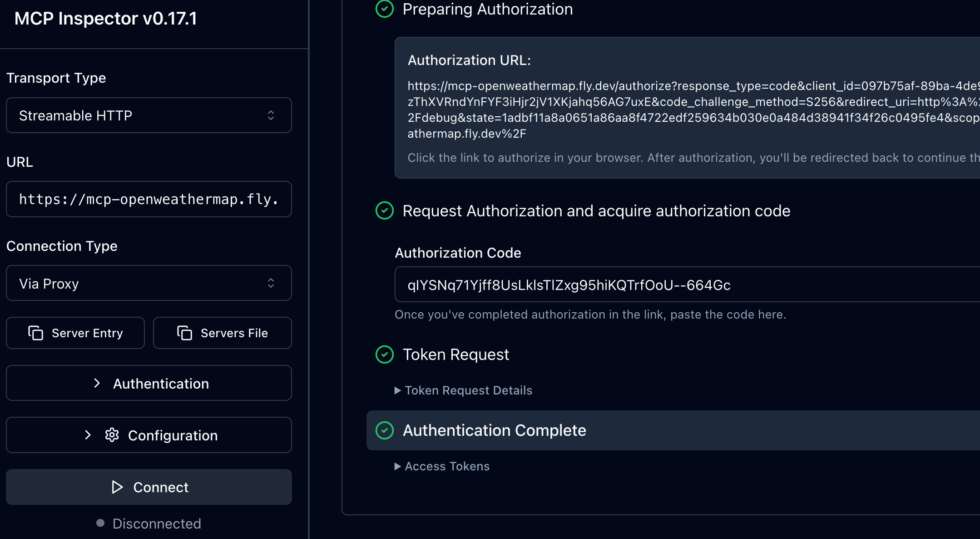Click the MCP Inspector v0.17.1 title
Viewport: 980px width, 539px height.
coord(105,18)
